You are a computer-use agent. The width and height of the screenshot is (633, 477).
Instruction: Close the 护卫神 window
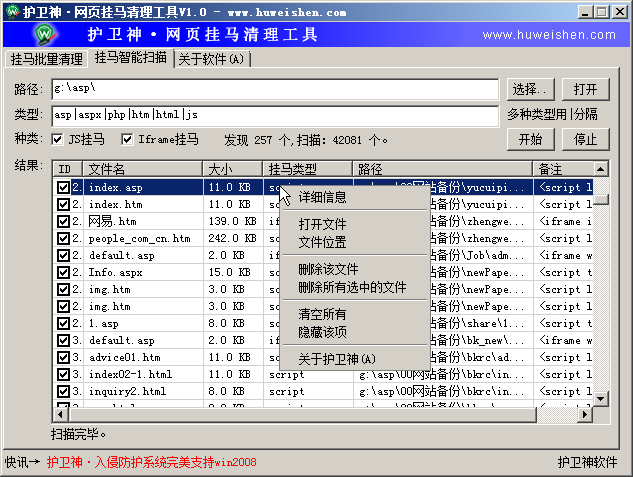[620, 12]
